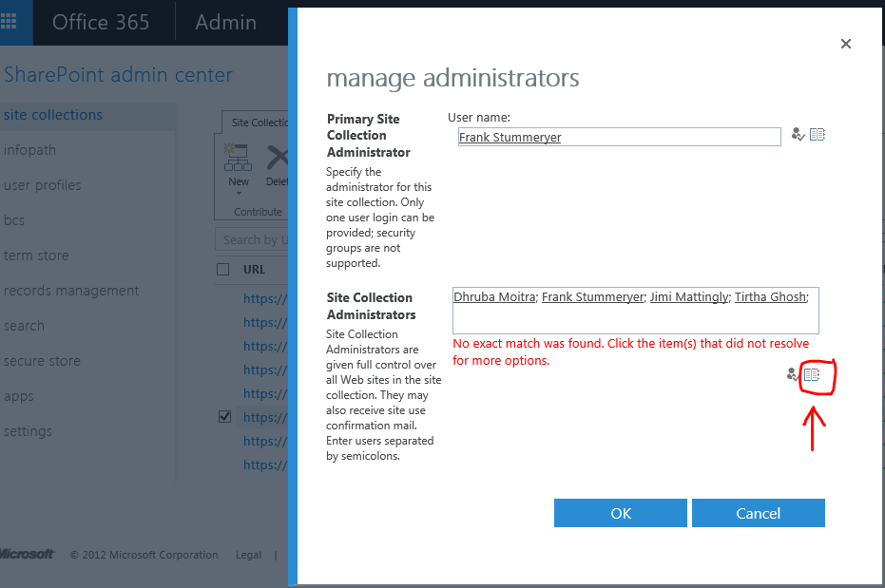The image size is (885, 588).
Task: Open records management section
Action: [x=71, y=291]
